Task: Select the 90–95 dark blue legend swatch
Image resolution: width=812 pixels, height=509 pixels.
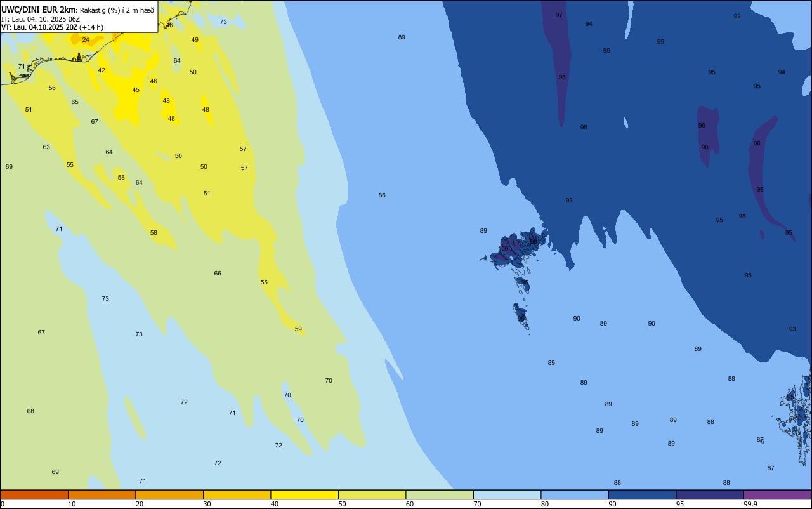Action: 642,494
